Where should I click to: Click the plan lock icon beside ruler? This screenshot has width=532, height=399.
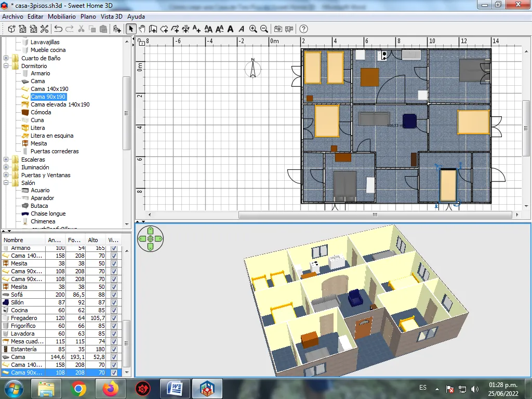click(x=141, y=42)
